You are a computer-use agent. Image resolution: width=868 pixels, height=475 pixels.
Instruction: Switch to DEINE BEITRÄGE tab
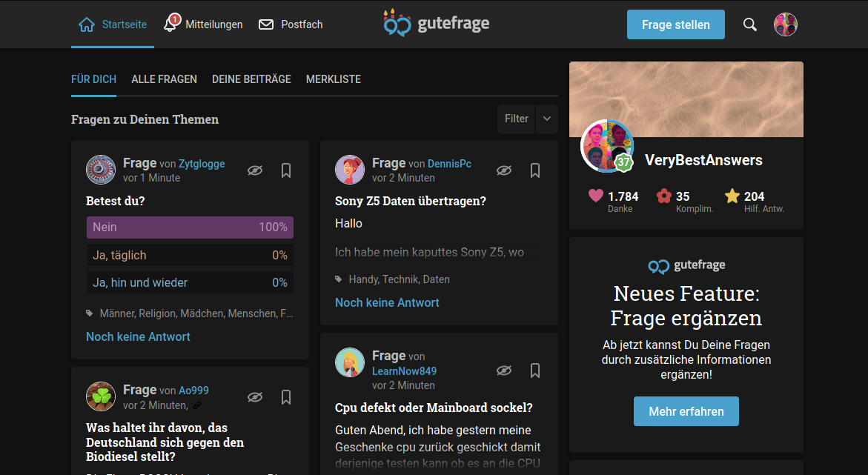[x=251, y=79]
